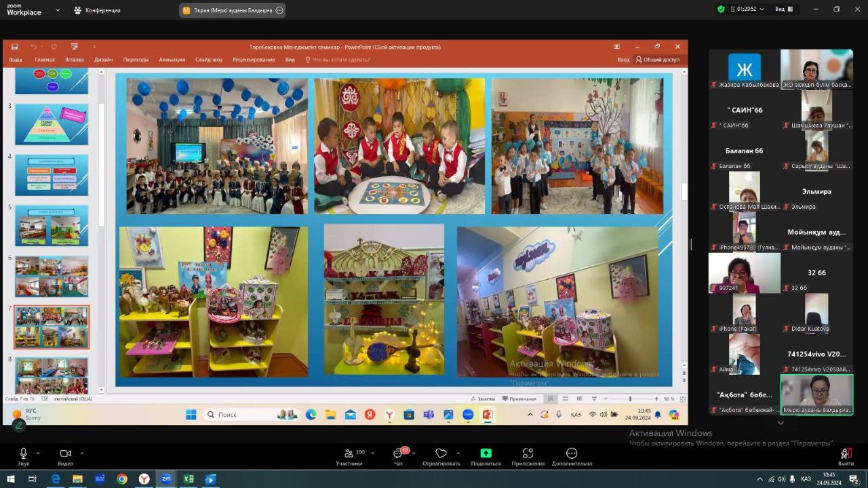Open the Главная ribbon tab
Image resolution: width=868 pixels, height=488 pixels.
coord(45,60)
